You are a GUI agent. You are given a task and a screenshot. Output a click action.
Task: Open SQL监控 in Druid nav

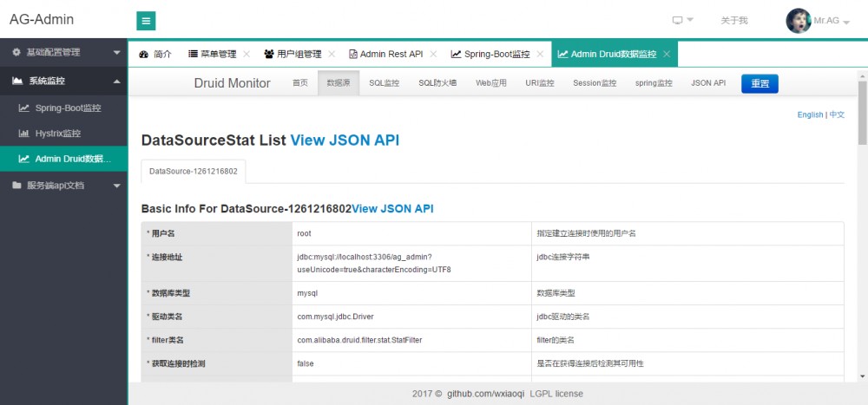(385, 83)
